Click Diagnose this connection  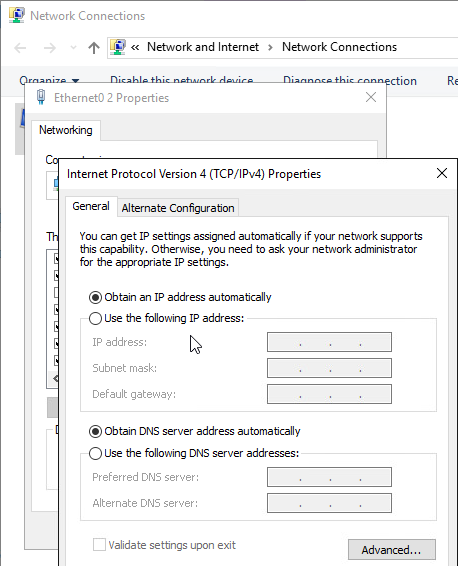tap(350, 80)
